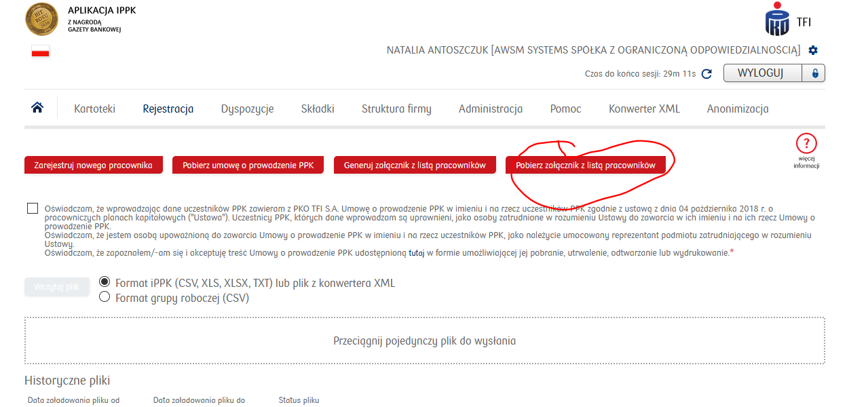Click Zarejestruj nowego pracownika button
868x407 pixels.
pyautogui.click(x=94, y=165)
